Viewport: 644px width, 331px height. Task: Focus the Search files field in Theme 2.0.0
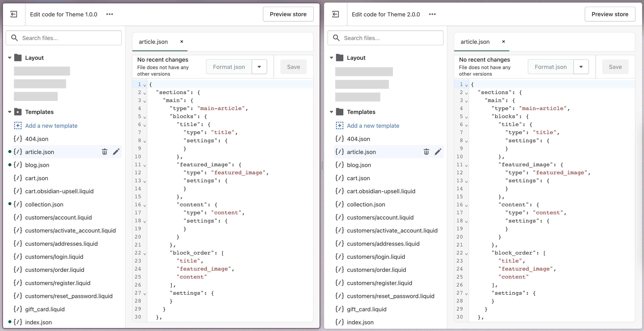(x=385, y=38)
